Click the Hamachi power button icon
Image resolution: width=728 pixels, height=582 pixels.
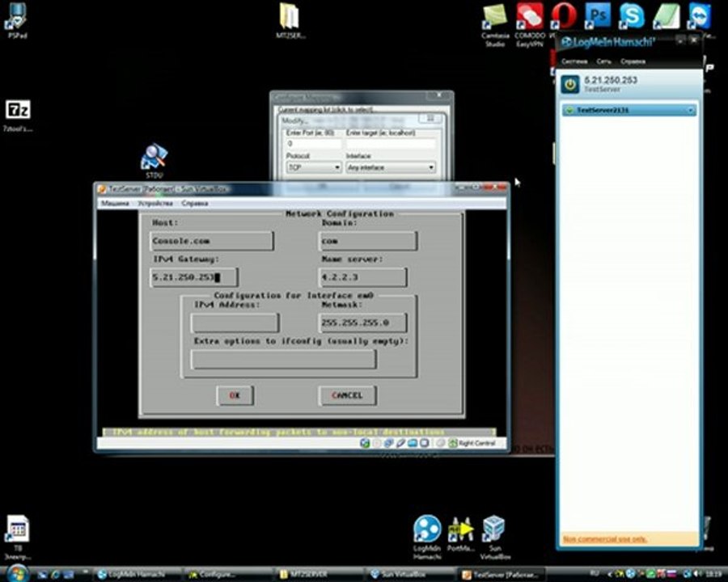click(x=570, y=84)
